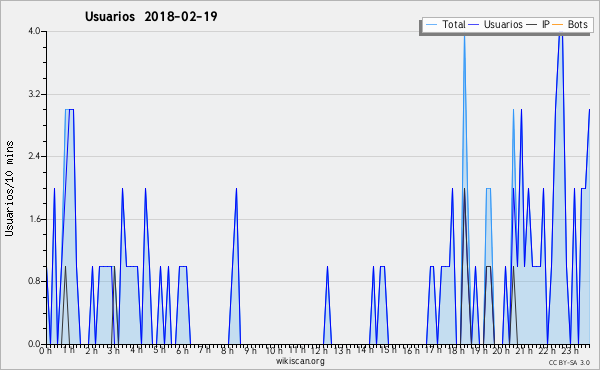The height and width of the screenshot is (370, 600).
Task: Click the y-axis value 0.0
Action: pyautogui.click(x=34, y=344)
